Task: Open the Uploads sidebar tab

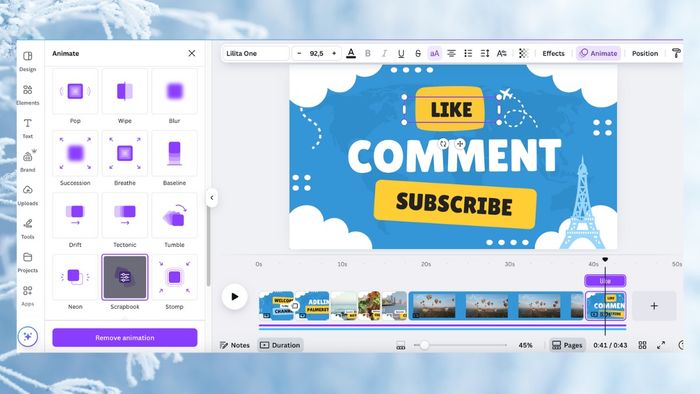Action: click(x=28, y=195)
